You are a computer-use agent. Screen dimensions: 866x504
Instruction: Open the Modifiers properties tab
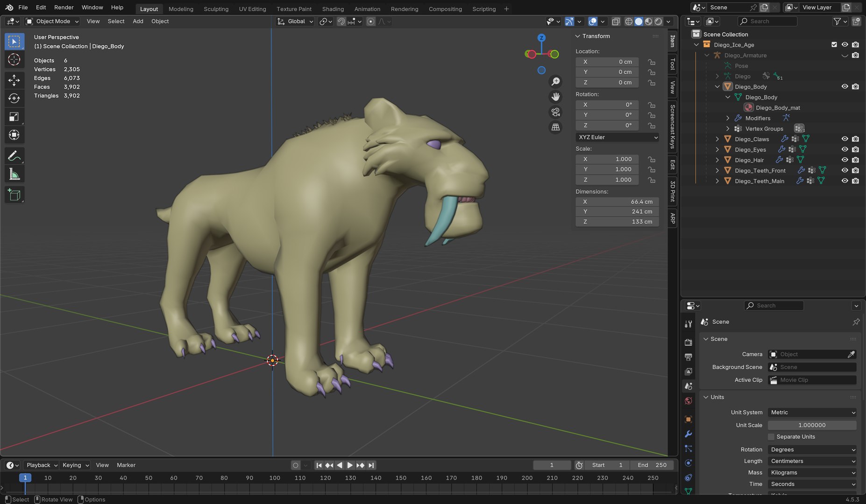[688, 434]
